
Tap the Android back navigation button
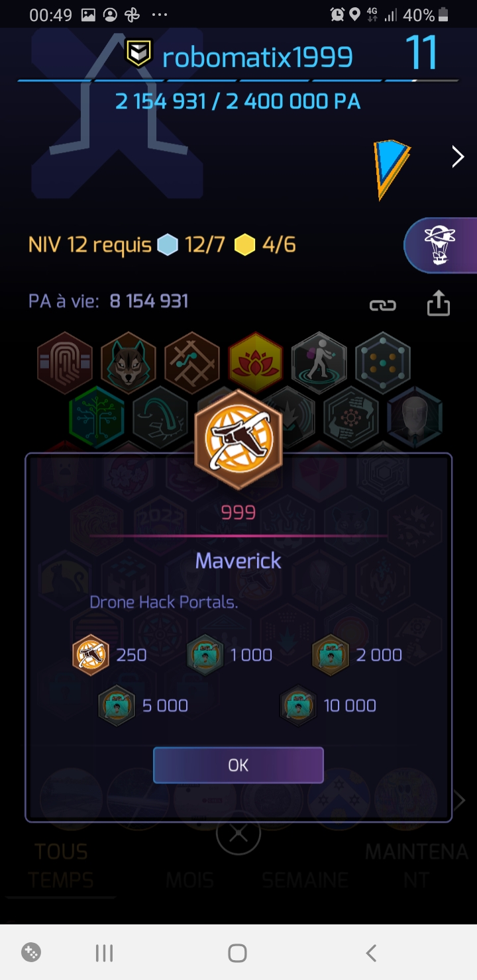click(371, 953)
